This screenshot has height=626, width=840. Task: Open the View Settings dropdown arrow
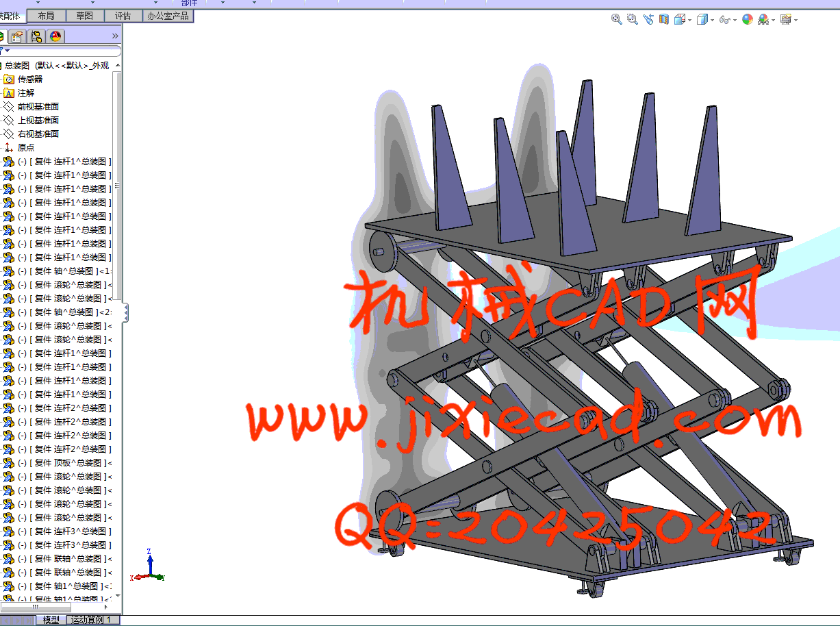click(796, 20)
